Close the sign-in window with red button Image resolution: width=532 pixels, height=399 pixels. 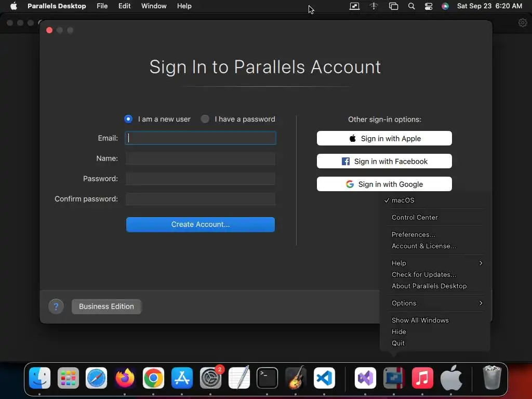(x=49, y=30)
